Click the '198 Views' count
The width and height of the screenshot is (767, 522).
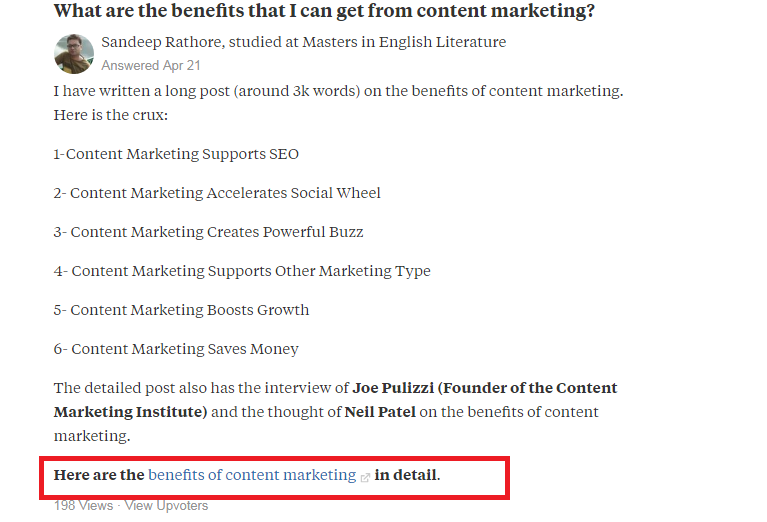click(83, 505)
